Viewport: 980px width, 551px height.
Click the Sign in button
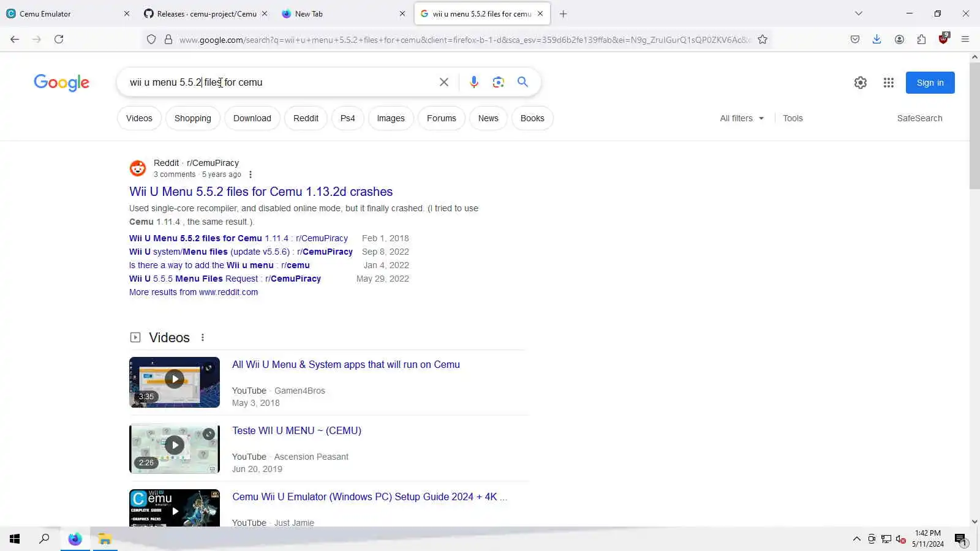click(x=930, y=83)
